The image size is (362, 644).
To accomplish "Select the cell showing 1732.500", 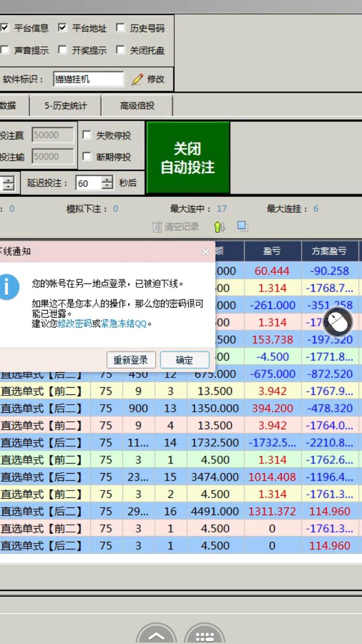I will [215, 442].
